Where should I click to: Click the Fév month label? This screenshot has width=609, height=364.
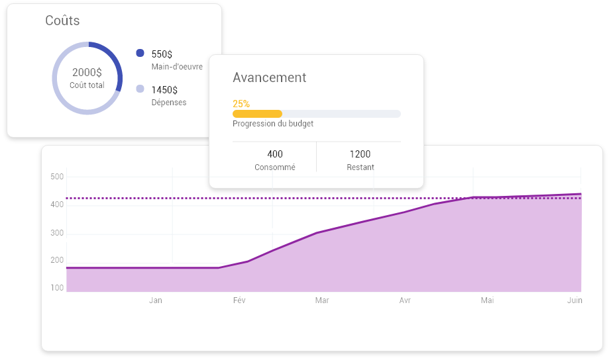pos(239,300)
